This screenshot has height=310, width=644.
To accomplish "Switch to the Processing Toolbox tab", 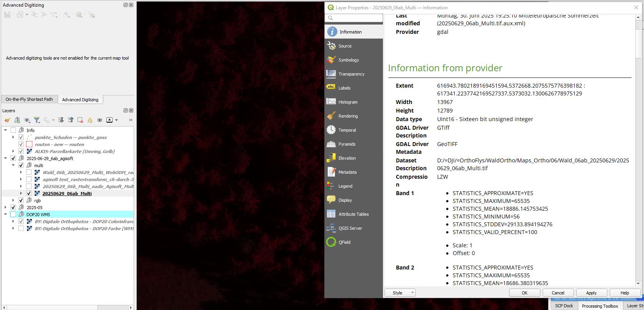I will pyautogui.click(x=600, y=306).
